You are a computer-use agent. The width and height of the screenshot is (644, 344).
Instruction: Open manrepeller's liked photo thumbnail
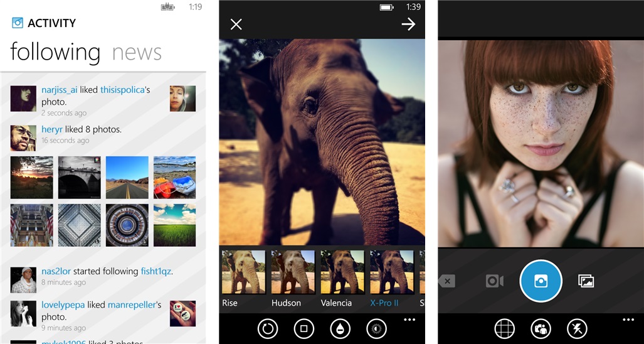(x=182, y=314)
